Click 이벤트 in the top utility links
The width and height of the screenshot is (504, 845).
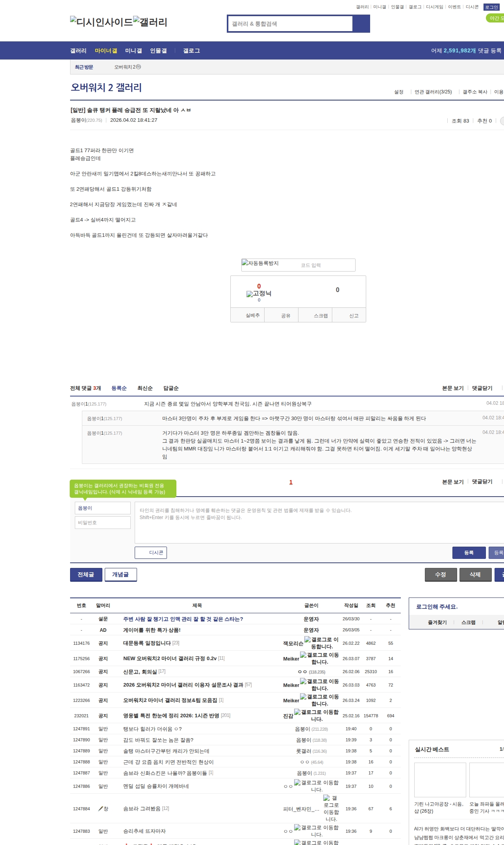[454, 7]
